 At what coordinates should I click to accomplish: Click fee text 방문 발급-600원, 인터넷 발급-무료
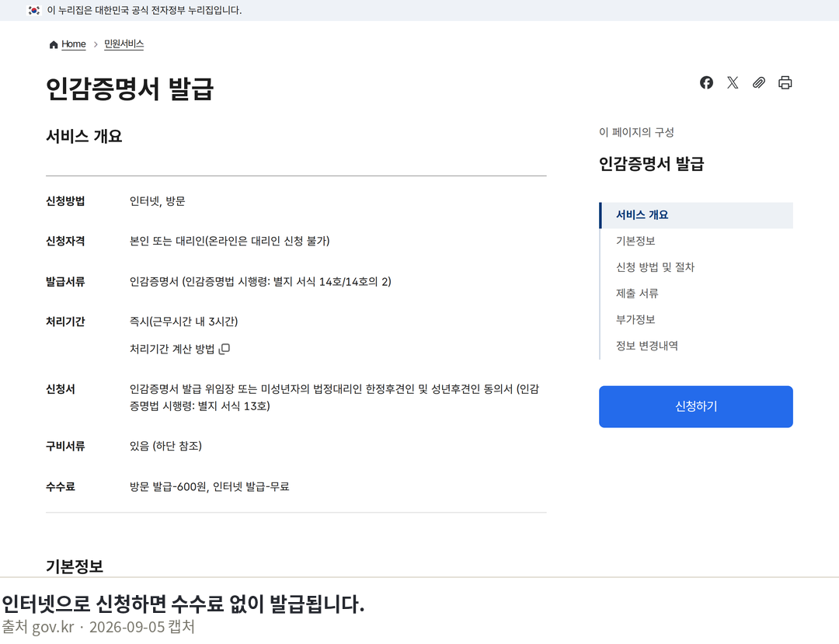click(209, 487)
